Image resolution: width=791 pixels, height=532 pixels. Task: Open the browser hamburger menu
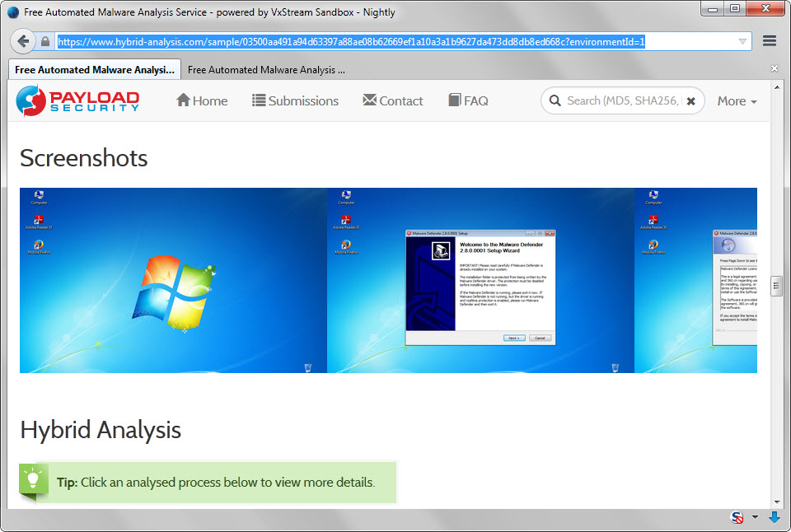770,41
